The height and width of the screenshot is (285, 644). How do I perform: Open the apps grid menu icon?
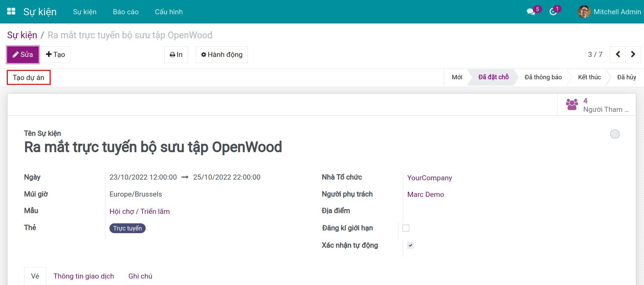(11, 12)
